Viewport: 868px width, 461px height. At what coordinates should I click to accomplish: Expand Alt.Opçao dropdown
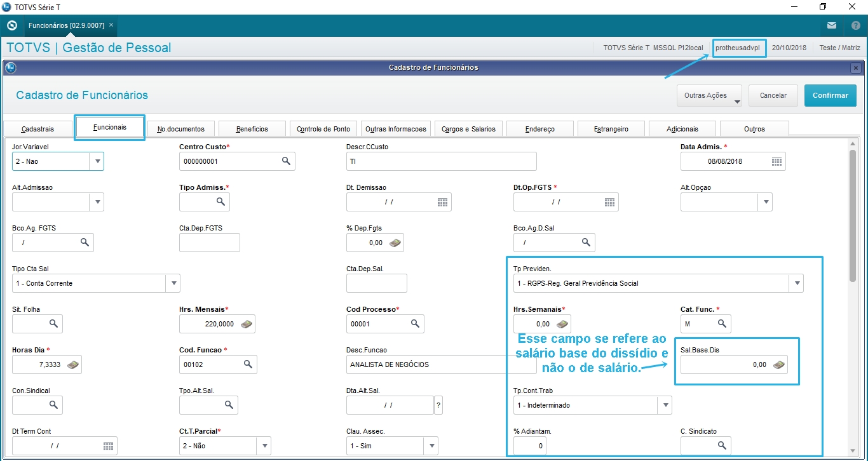[x=766, y=202]
